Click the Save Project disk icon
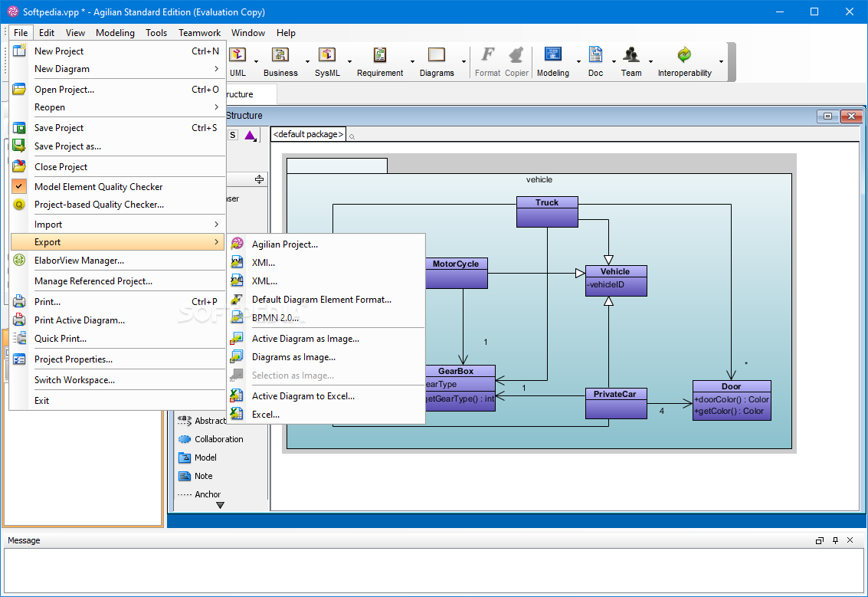 [x=19, y=127]
